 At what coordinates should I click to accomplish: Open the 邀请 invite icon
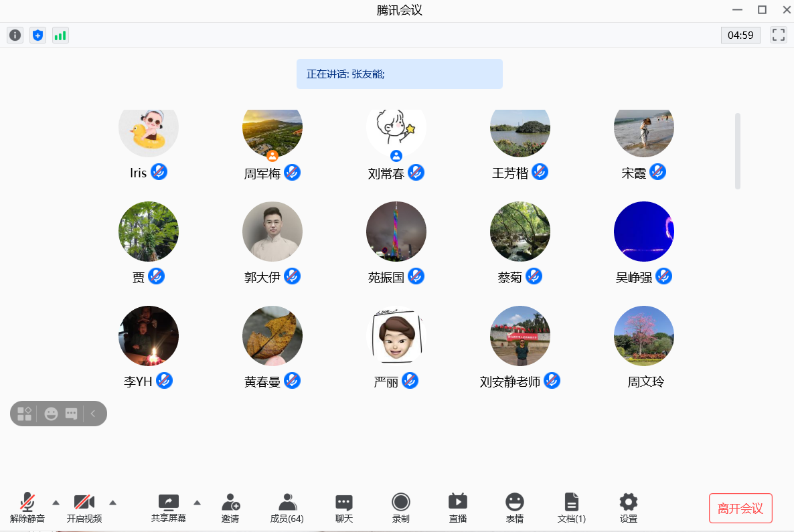pos(230,508)
